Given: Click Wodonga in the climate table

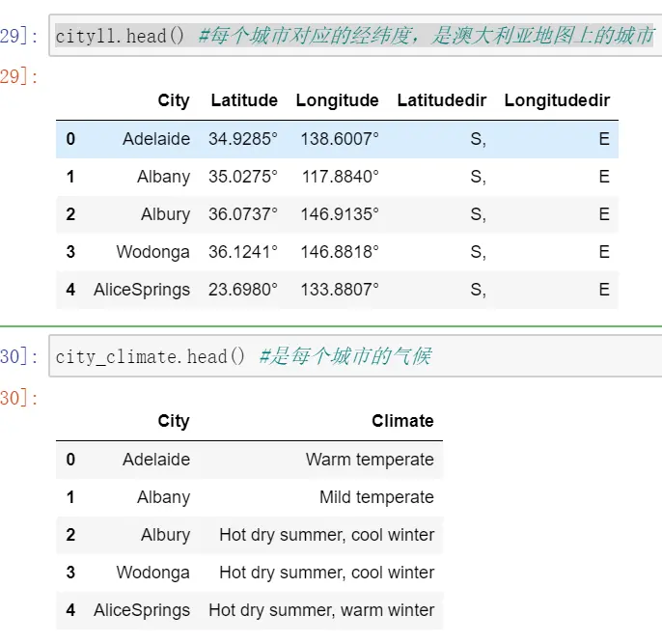Looking at the screenshot, I should pos(152,573).
